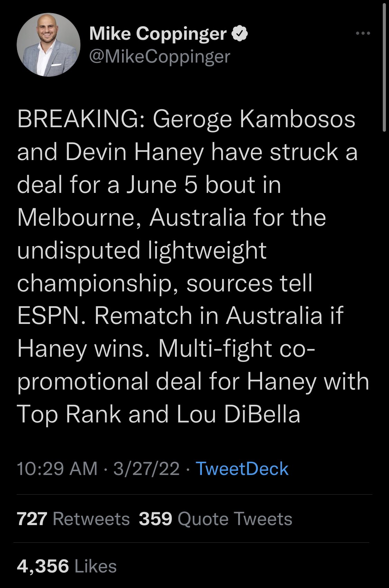Image resolution: width=389 pixels, height=588 pixels.
Task: Click the Mike Coppinger display name
Action: (x=158, y=34)
